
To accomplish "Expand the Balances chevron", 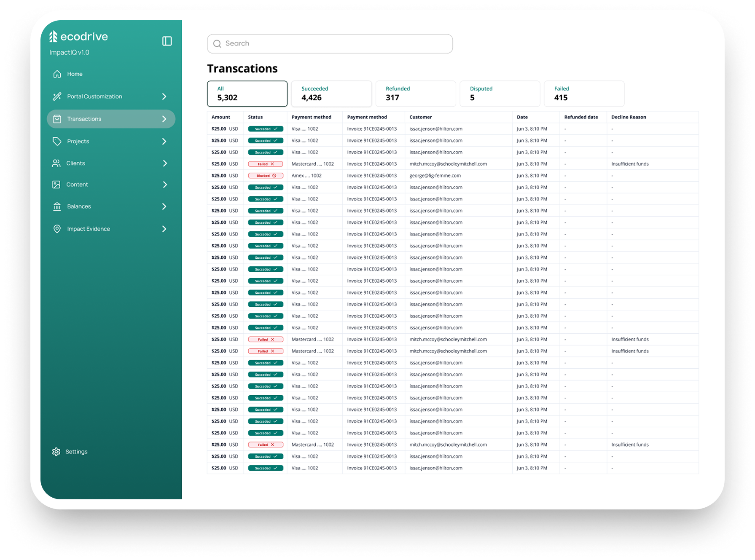I will pos(164,206).
